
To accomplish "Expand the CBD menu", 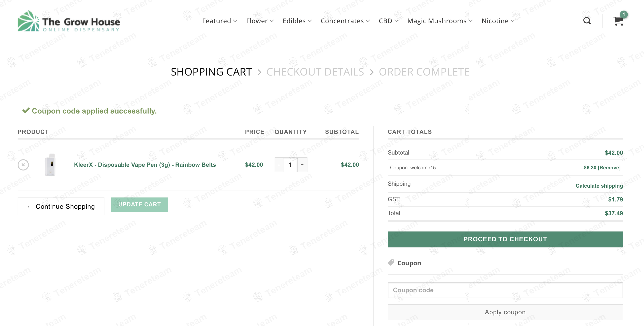I will (x=388, y=21).
